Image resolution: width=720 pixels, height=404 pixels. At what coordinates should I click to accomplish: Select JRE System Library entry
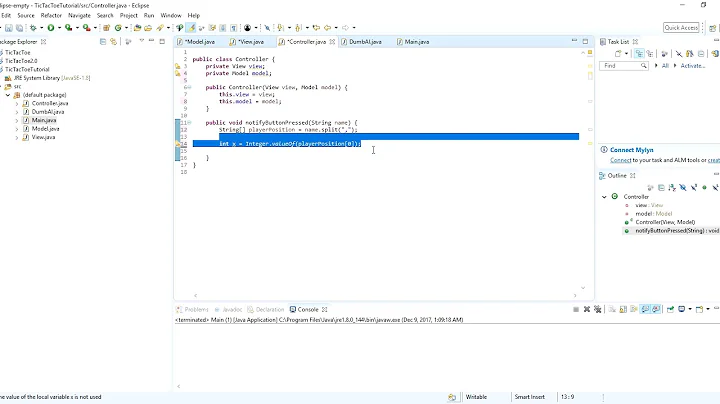[51, 78]
